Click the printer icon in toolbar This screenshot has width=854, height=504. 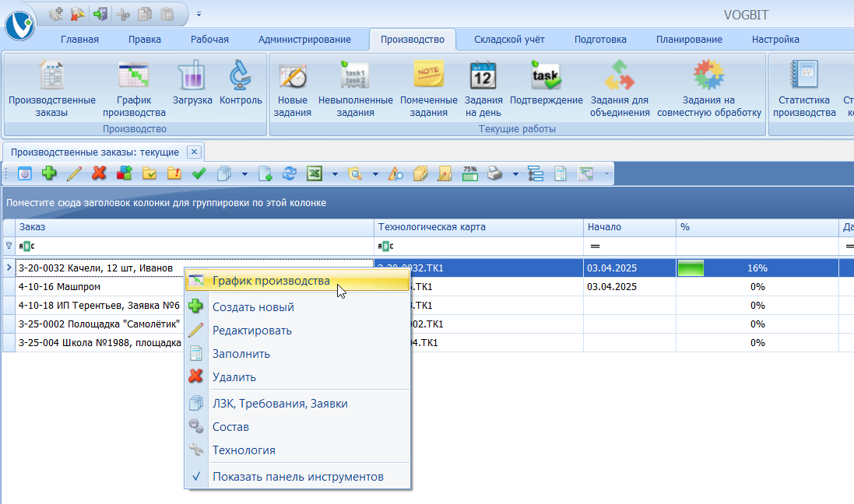coord(495,174)
